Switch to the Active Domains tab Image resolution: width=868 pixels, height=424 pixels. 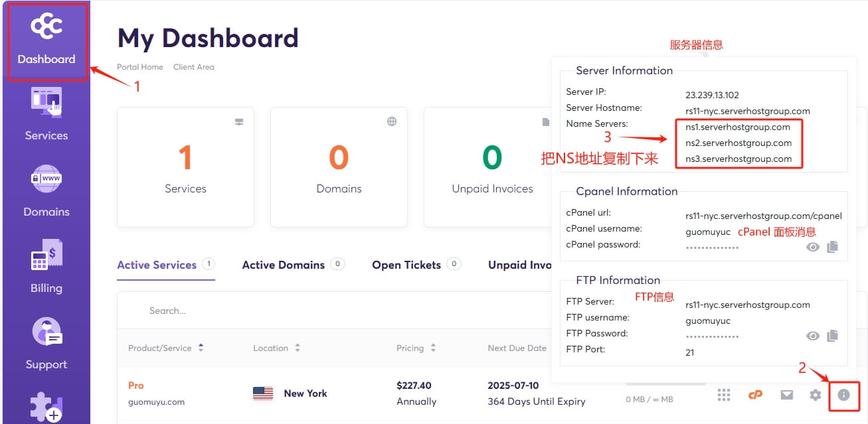pyautogui.click(x=284, y=265)
